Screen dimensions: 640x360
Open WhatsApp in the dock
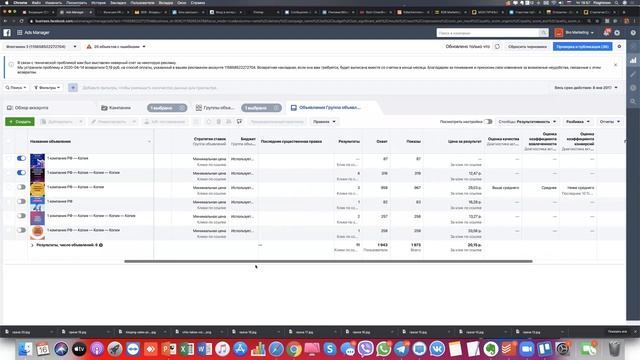(x=383, y=349)
